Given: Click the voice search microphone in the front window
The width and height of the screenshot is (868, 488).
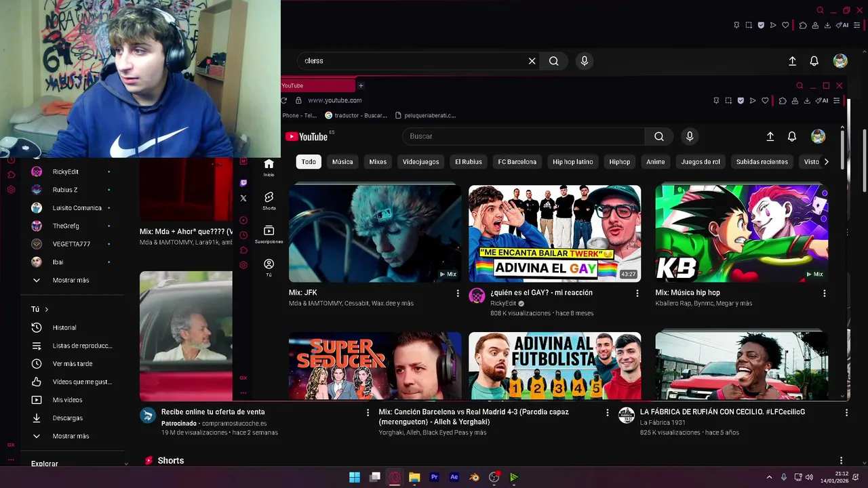Looking at the screenshot, I should (690, 136).
